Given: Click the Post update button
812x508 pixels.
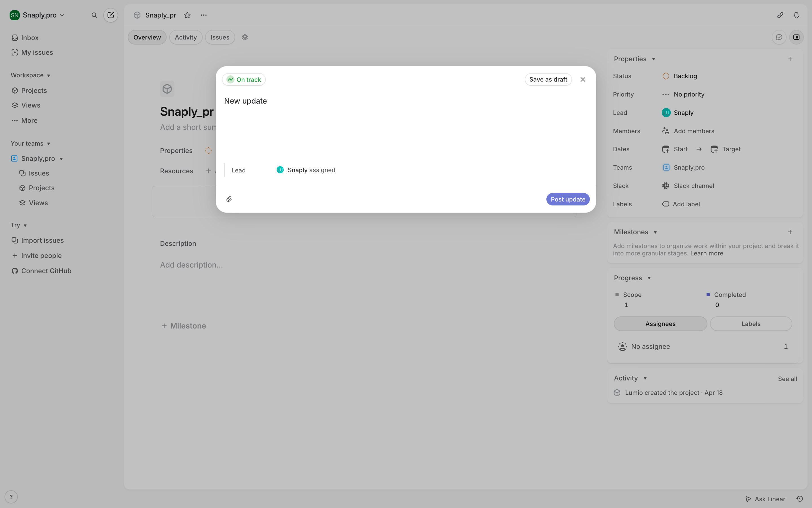Looking at the screenshot, I should tap(568, 199).
